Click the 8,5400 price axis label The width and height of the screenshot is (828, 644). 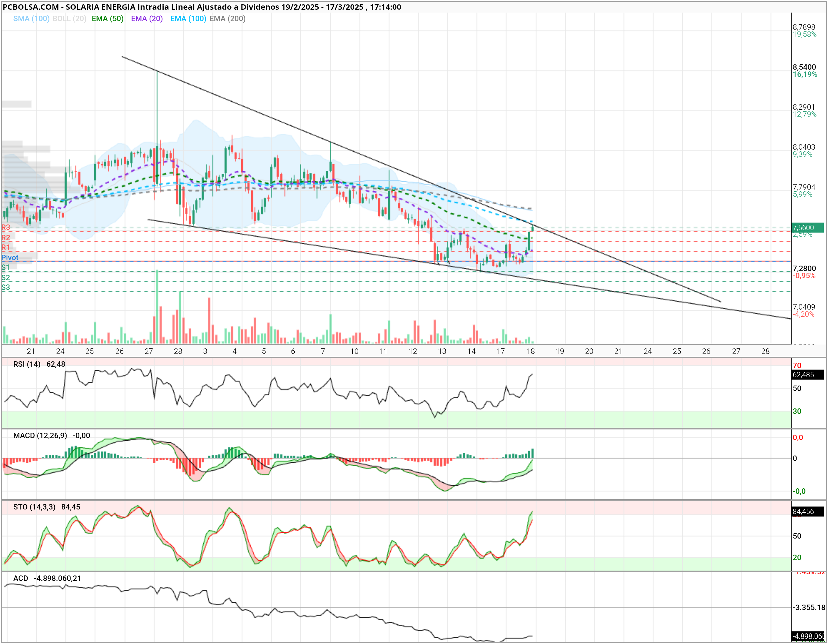[804, 67]
